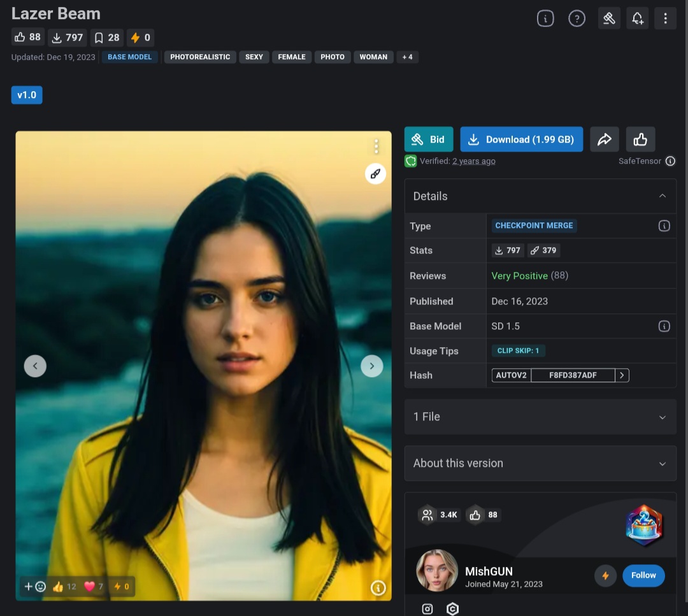The height and width of the screenshot is (616, 688).
Task: Click the SEXY tag
Action: (254, 57)
